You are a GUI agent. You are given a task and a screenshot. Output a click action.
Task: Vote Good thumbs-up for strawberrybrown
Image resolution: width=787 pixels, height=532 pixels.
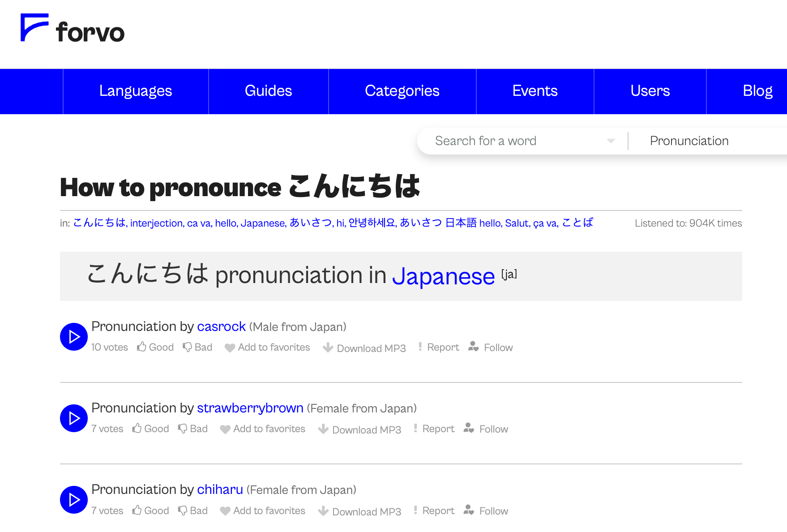[x=137, y=429]
